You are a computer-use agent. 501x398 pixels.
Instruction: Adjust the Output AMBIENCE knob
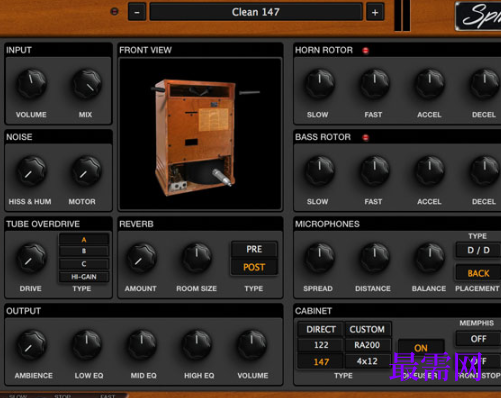[x=32, y=345]
